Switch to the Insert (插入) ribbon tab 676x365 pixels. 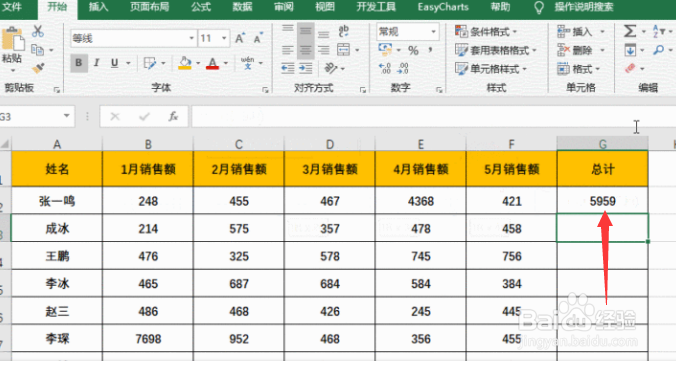(x=98, y=7)
